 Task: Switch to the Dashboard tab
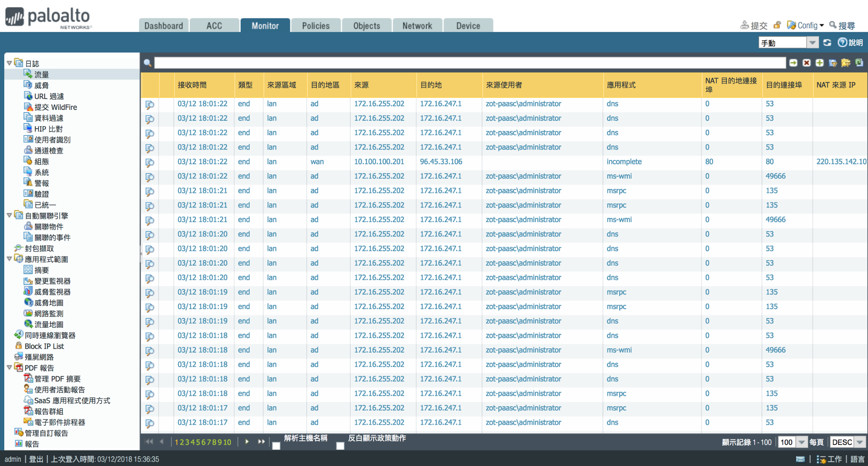coord(164,26)
